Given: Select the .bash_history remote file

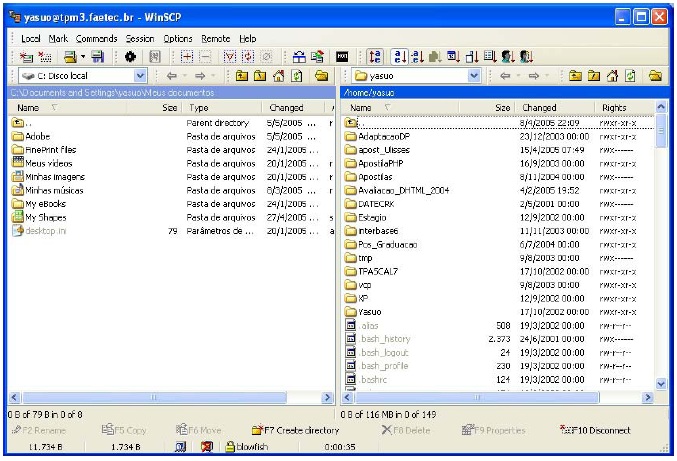Looking at the screenshot, I should (378, 339).
